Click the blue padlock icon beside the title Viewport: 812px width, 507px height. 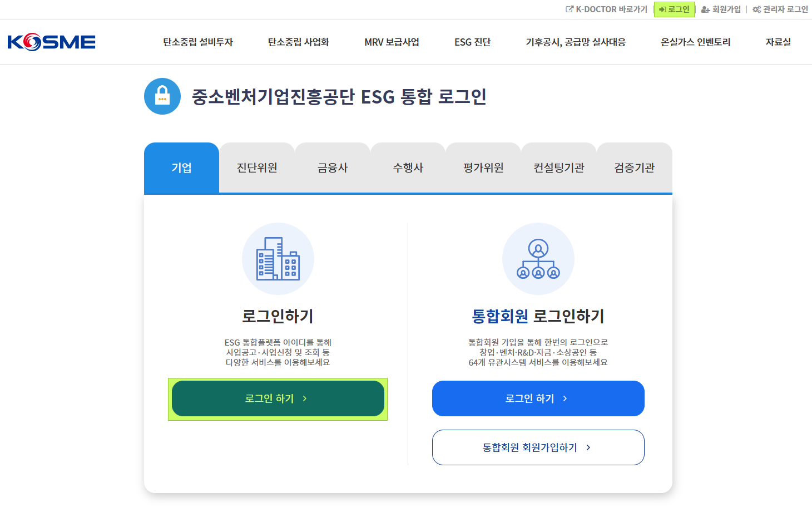162,96
